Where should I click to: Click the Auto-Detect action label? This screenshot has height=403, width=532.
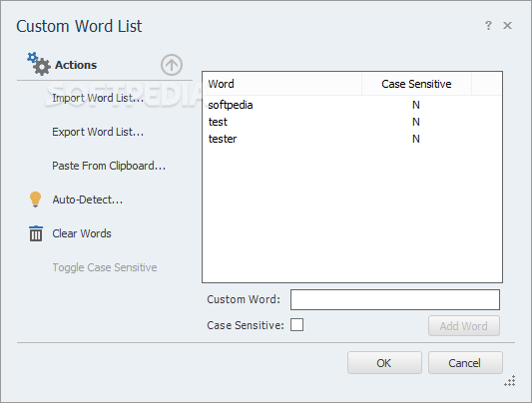(x=87, y=200)
